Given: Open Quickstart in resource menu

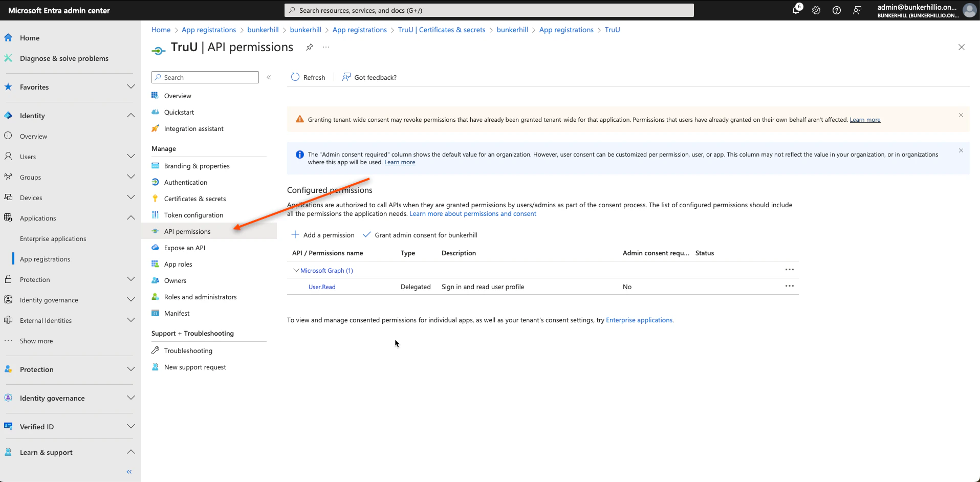Looking at the screenshot, I should (179, 113).
